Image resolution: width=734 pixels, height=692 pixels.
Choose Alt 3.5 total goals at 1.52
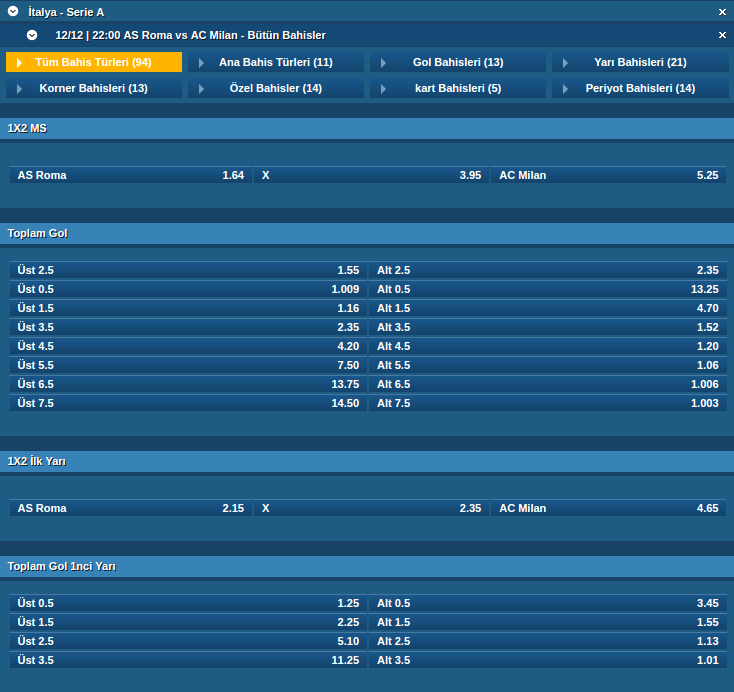pyautogui.click(x=547, y=327)
